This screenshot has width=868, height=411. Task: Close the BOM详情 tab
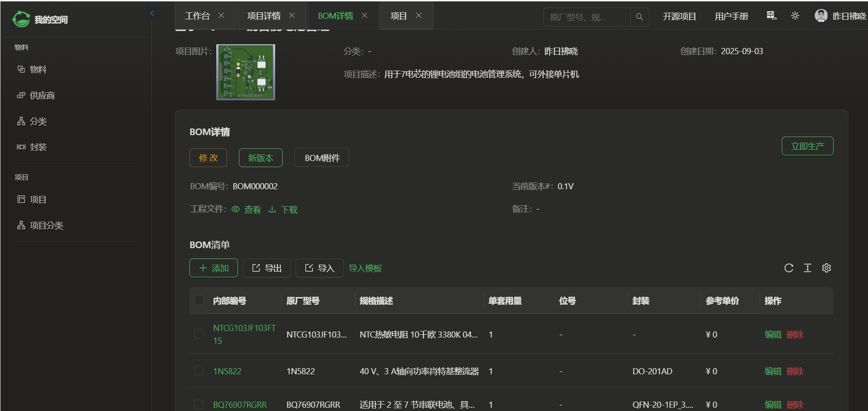365,16
